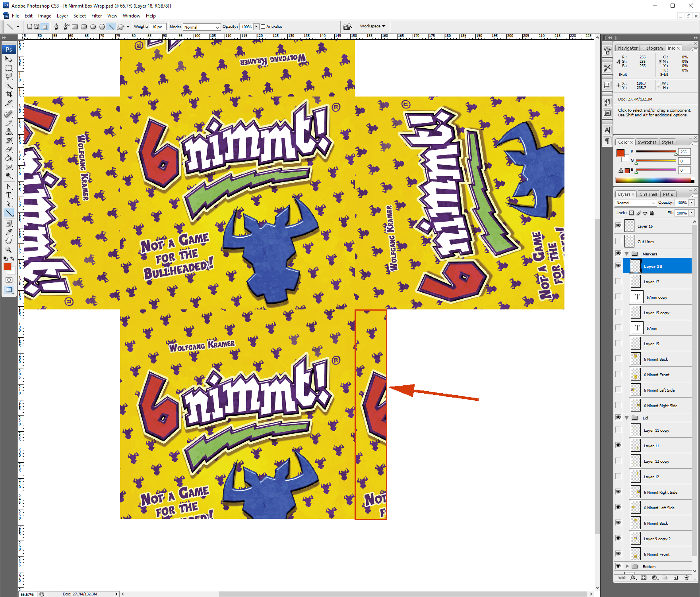Hide Layer 16 with its eye toggle
The width and height of the screenshot is (700, 597).
(619, 226)
